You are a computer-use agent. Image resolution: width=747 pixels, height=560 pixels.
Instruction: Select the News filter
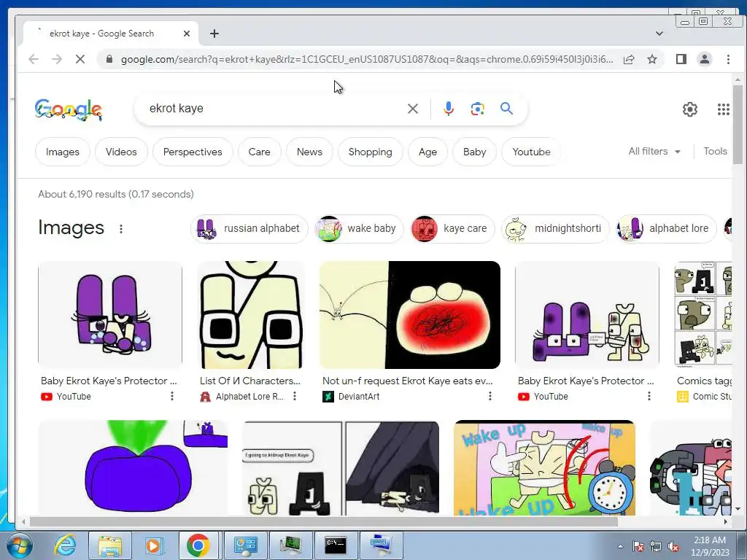tap(309, 152)
